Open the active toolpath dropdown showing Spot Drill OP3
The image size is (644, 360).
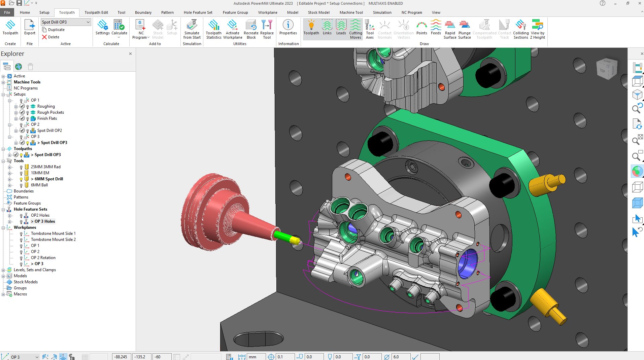[89, 22]
